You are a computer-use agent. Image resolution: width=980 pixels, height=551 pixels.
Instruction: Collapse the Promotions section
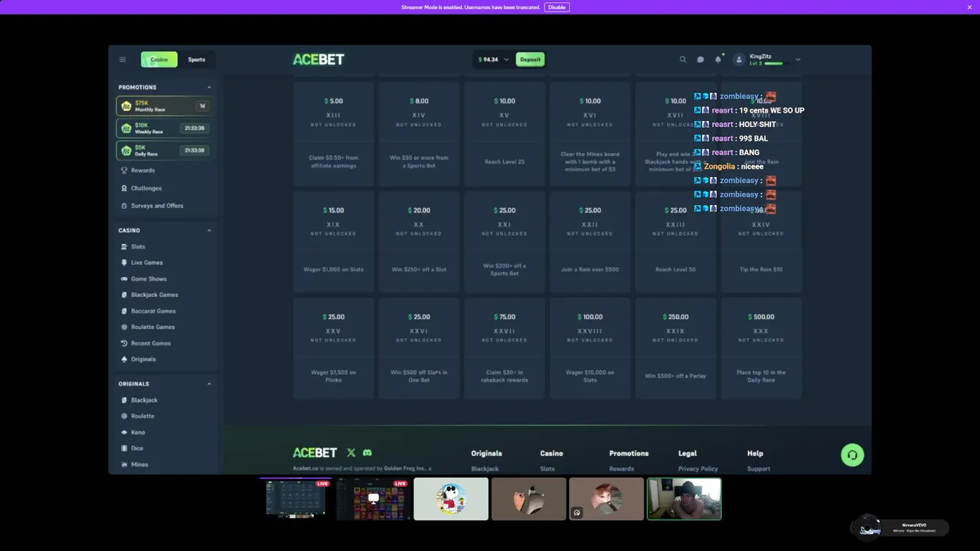click(209, 87)
